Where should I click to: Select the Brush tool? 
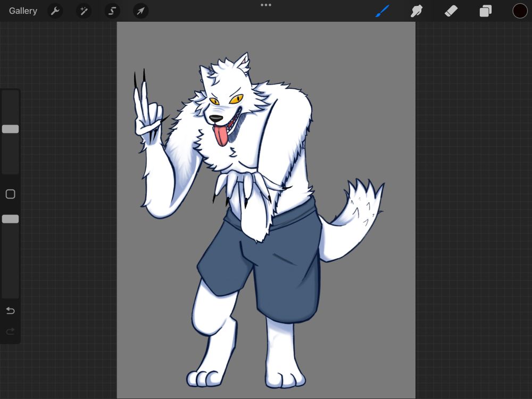pos(383,11)
